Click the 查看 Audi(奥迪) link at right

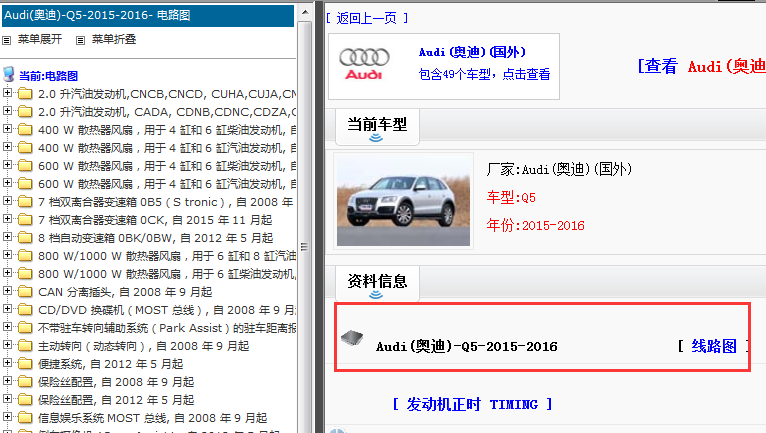pos(702,66)
